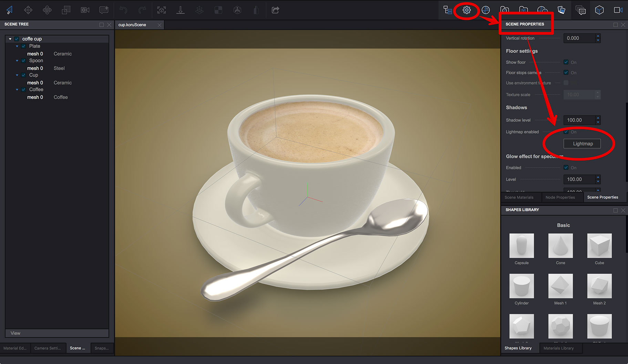Switch to the Scene Materials tab
The width and height of the screenshot is (628, 364).
point(519,197)
